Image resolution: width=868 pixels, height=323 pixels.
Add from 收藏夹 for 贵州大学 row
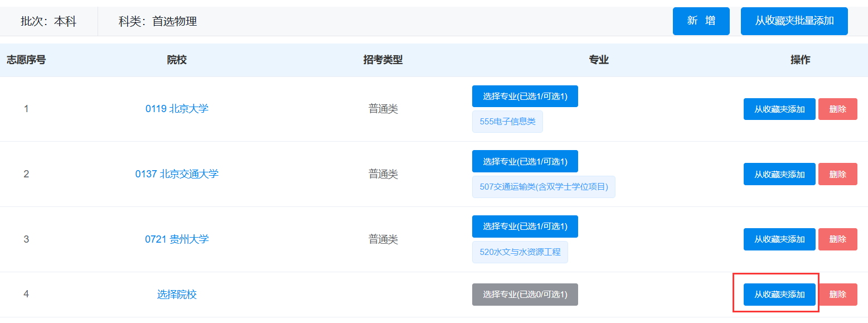[779, 239]
